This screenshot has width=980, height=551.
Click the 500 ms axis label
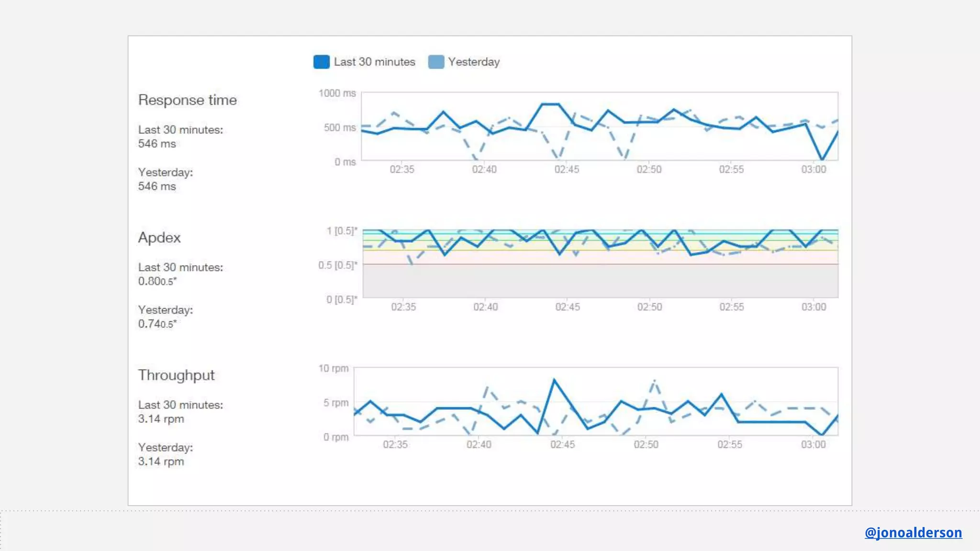(x=339, y=128)
